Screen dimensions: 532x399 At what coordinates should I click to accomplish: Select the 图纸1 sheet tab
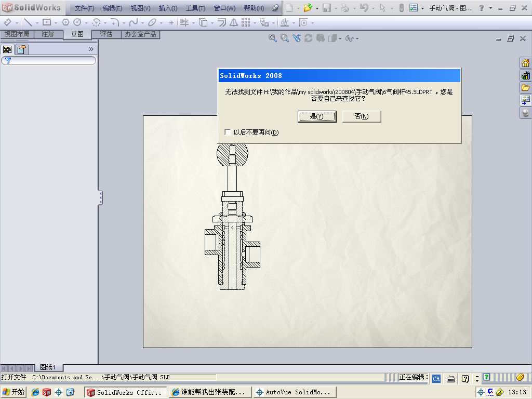pos(47,367)
